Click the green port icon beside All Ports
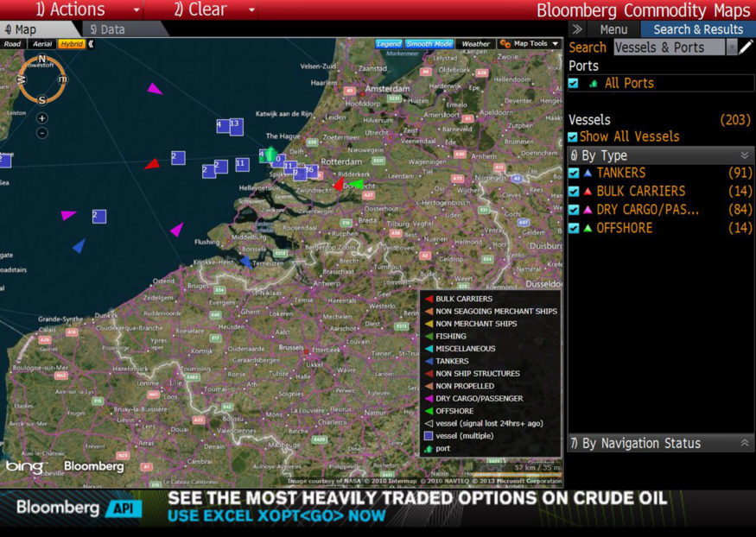756x537 pixels. [593, 84]
